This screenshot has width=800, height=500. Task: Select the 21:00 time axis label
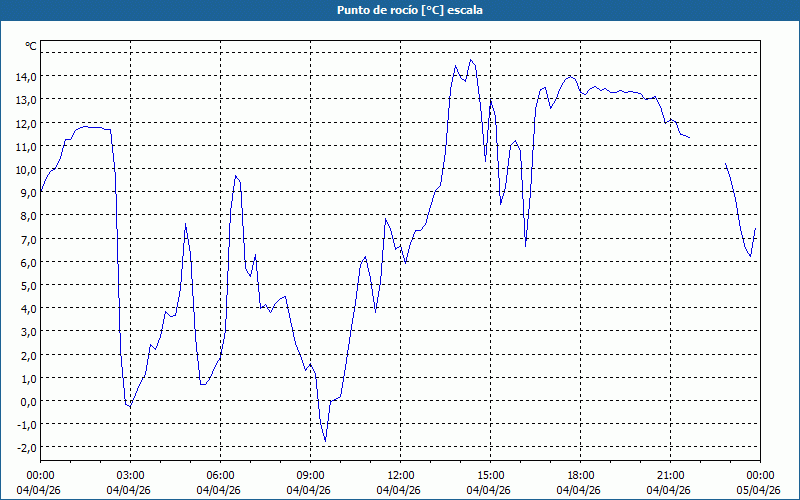(x=670, y=475)
